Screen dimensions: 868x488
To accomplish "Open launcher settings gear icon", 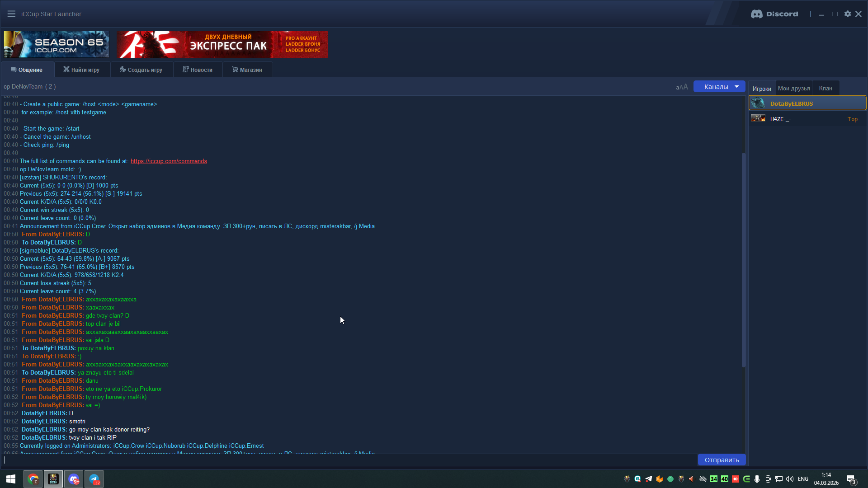I will click(848, 14).
